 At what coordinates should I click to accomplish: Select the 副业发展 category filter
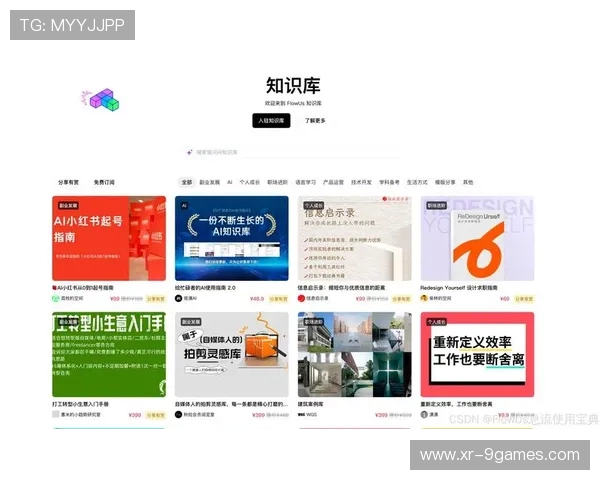[209, 182]
